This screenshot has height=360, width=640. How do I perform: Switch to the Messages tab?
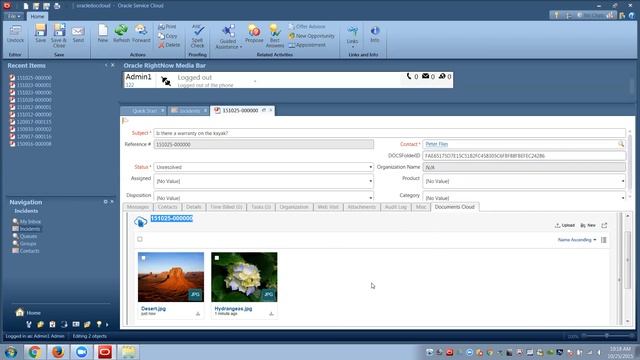click(138, 207)
